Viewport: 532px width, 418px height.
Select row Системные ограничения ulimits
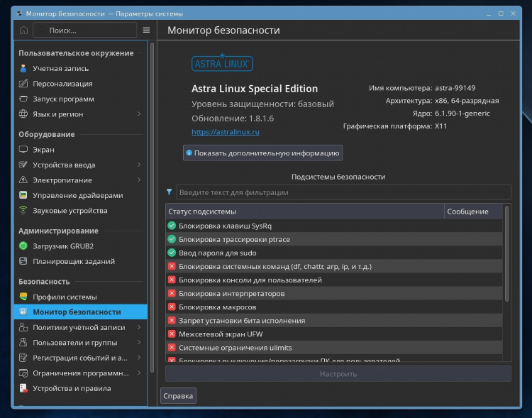pos(334,347)
